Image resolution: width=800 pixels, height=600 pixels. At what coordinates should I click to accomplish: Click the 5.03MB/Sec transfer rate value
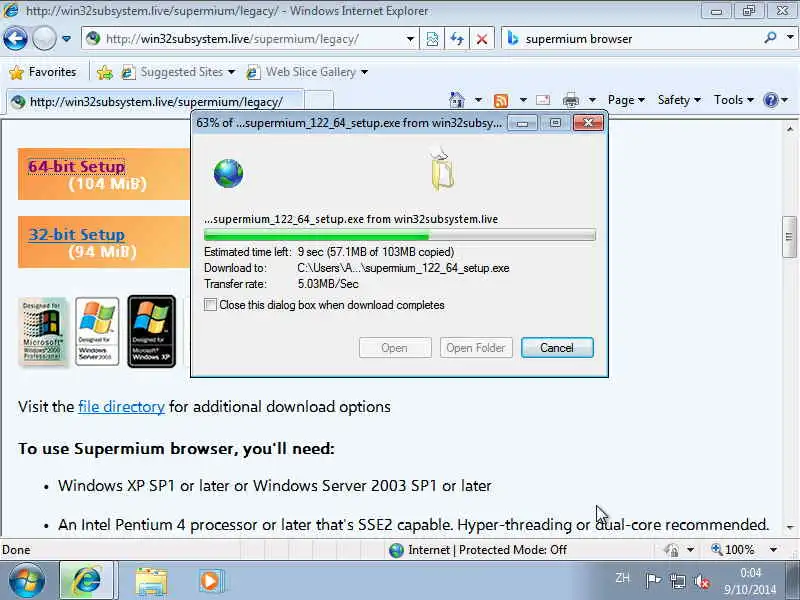[328, 284]
